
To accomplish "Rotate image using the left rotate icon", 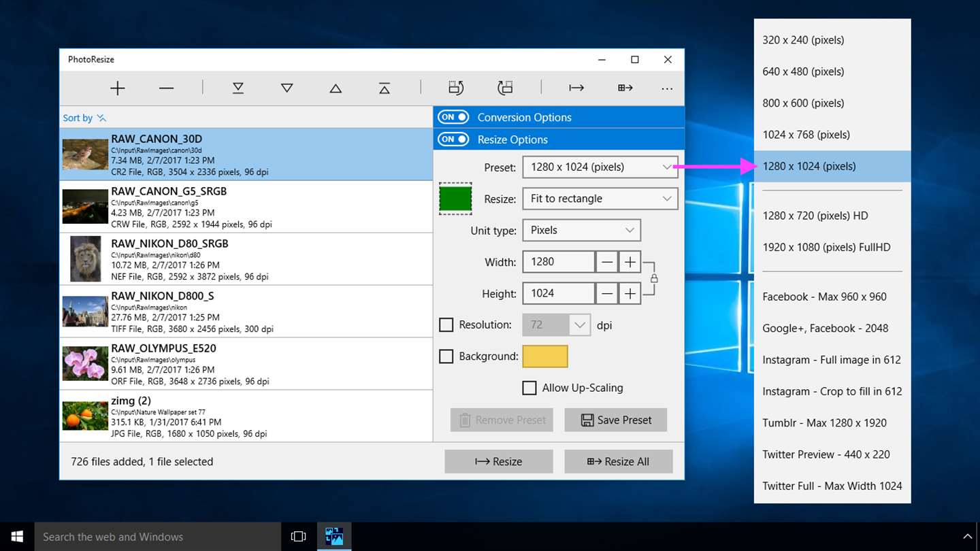I will pos(456,88).
